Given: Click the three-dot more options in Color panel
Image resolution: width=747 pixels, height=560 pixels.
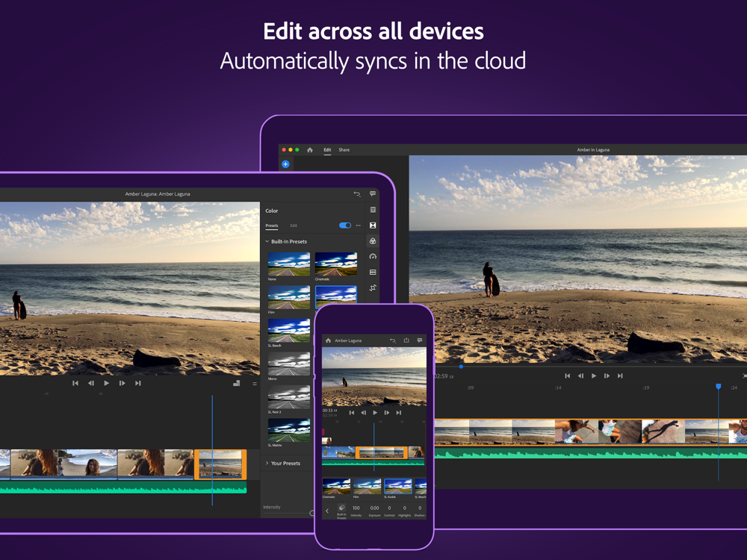Looking at the screenshot, I should (359, 225).
